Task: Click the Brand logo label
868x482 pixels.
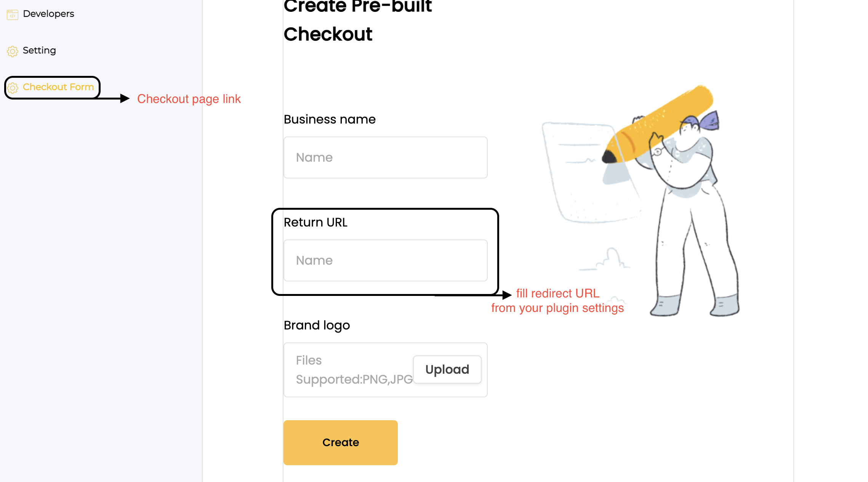Action: click(x=317, y=326)
